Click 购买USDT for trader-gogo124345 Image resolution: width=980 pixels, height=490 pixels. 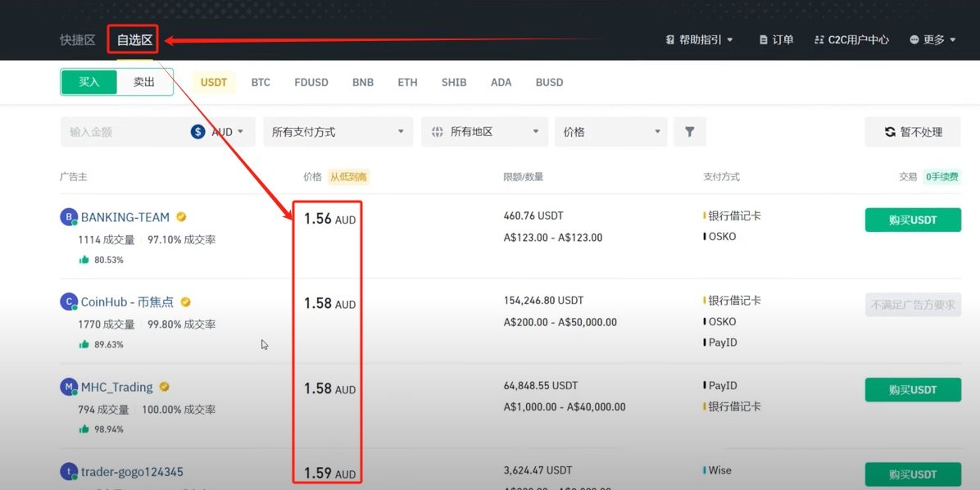[x=913, y=474]
